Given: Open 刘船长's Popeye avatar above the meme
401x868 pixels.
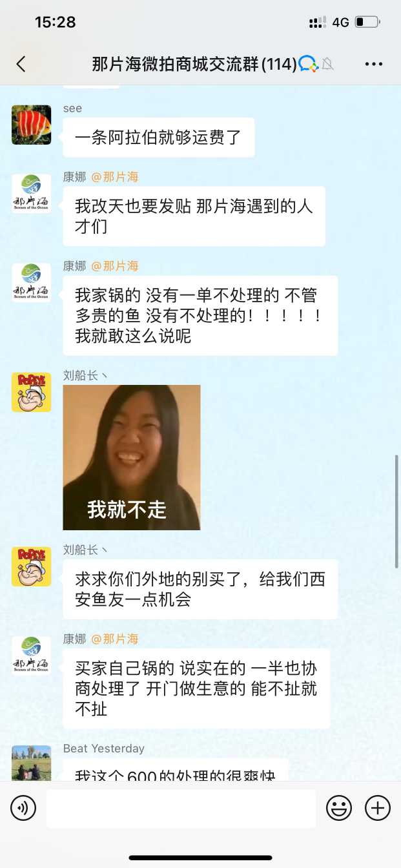Looking at the screenshot, I should 31,392.
